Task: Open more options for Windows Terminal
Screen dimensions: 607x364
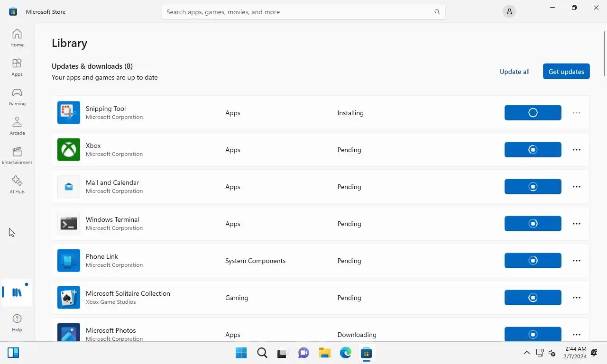Action: (x=577, y=224)
